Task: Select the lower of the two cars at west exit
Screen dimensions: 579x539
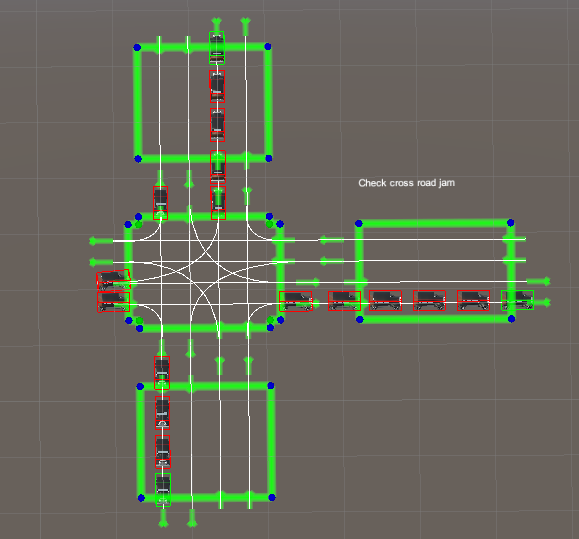Action: 113,302
